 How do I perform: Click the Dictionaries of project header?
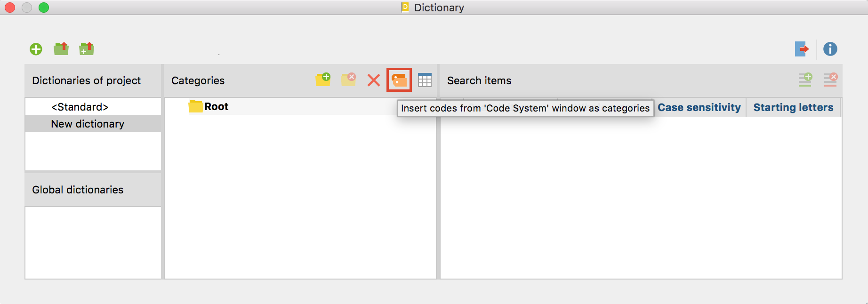pos(93,80)
